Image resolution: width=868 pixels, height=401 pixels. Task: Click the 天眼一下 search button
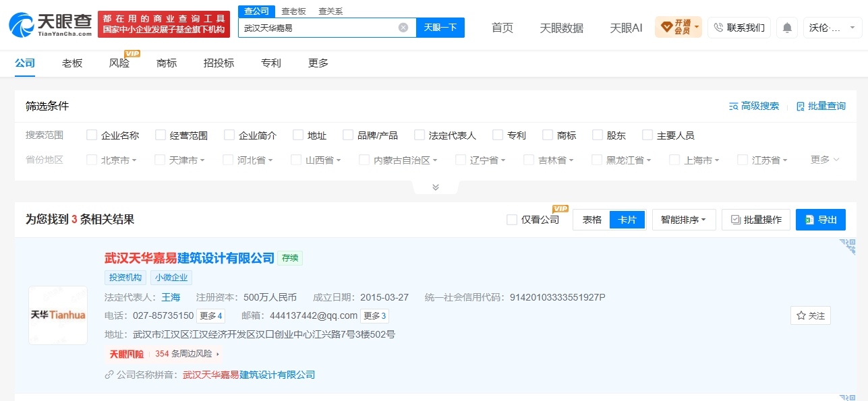coord(440,28)
